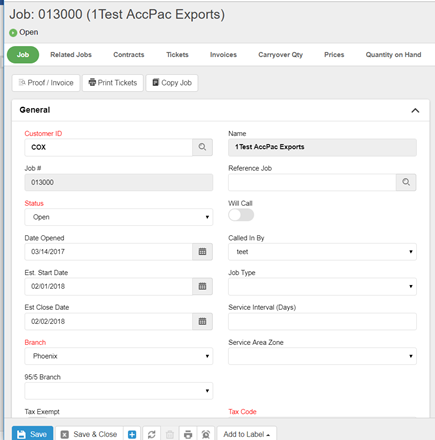Open the Reference Job search lookup icon
Image resolution: width=435 pixels, height=440 pixels.
click(x=406, y=182)
